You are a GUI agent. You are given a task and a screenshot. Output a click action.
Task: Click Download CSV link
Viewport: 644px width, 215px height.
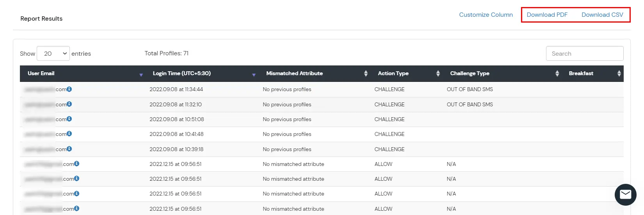click(602, 15)
